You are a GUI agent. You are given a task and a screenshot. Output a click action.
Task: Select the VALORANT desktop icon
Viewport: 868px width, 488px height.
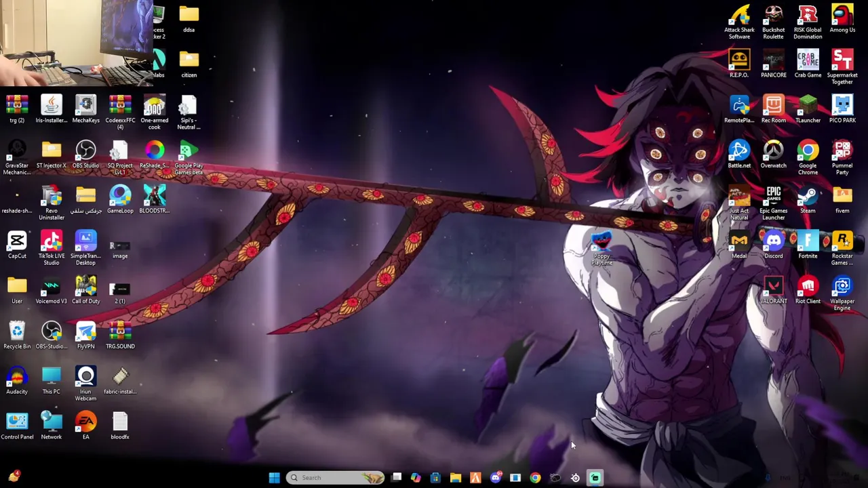coord(774,290)
